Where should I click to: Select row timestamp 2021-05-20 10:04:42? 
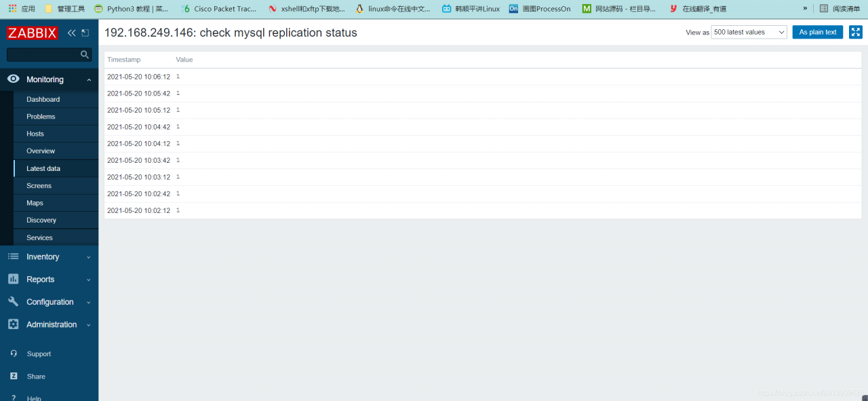[x=138, y=127]
